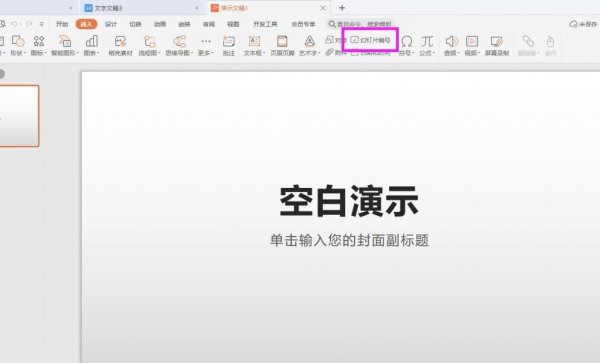Image resolution: width=600 pixels, height=363 pixels.
Task: Insert a 批注 comment
Action: [x=228, y=46]
